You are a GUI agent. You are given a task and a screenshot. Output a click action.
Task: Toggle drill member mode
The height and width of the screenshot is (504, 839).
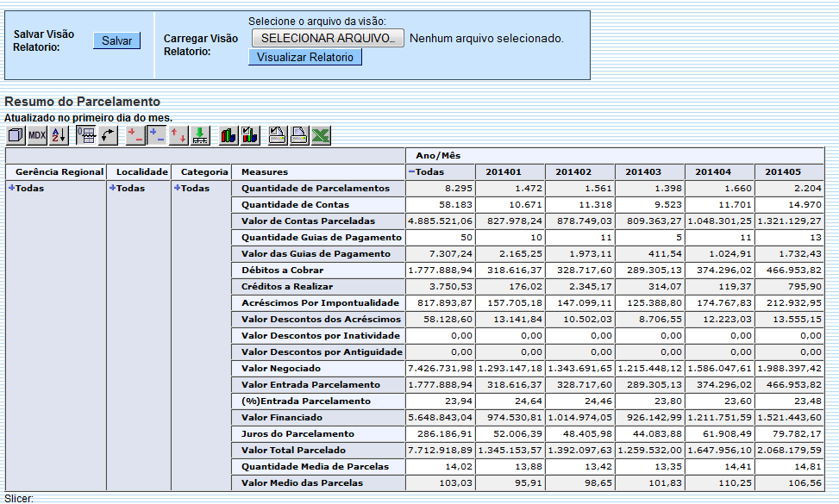(x=134, y=134)
